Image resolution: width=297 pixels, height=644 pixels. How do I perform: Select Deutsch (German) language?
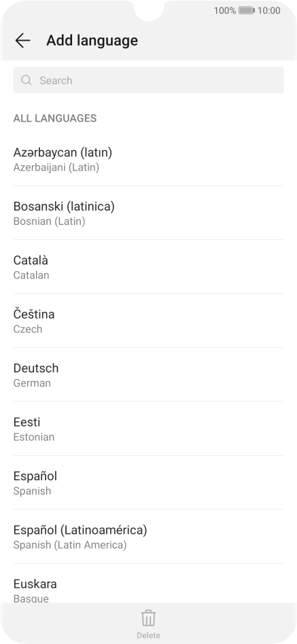pyautogui.click(x=148, y=374)
